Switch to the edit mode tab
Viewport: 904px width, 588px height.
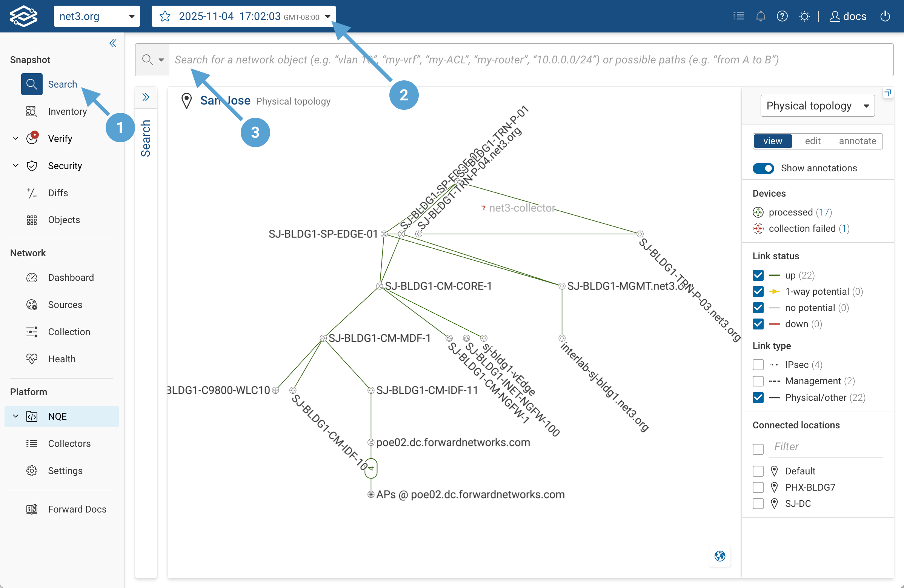pos(812,141)
